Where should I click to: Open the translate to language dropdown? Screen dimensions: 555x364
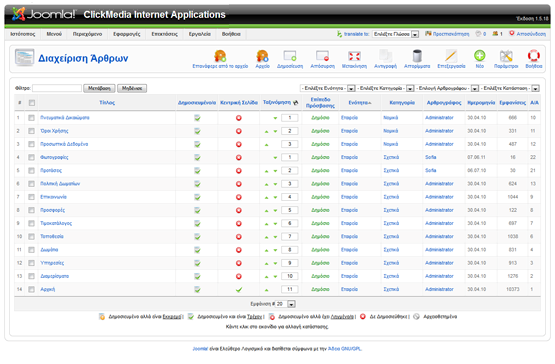(396, 34)
